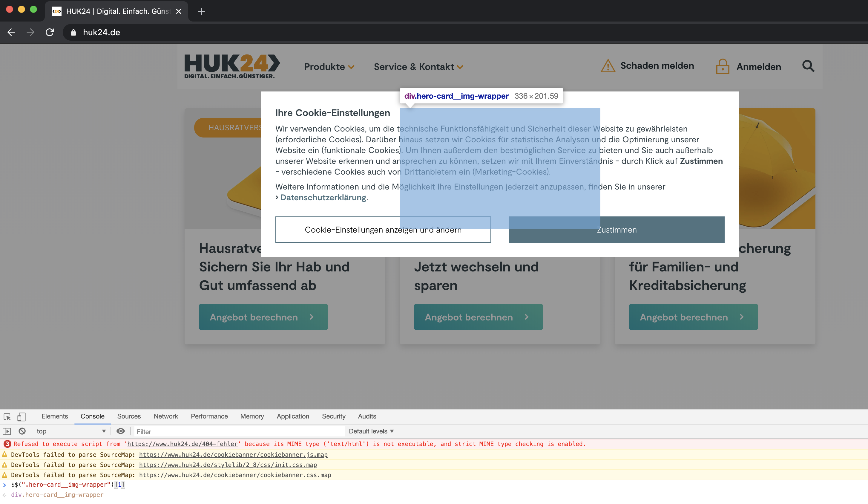Screen dimensions: 868x504
Task: Click the HUK24 logo
Action: coord(232,66)
